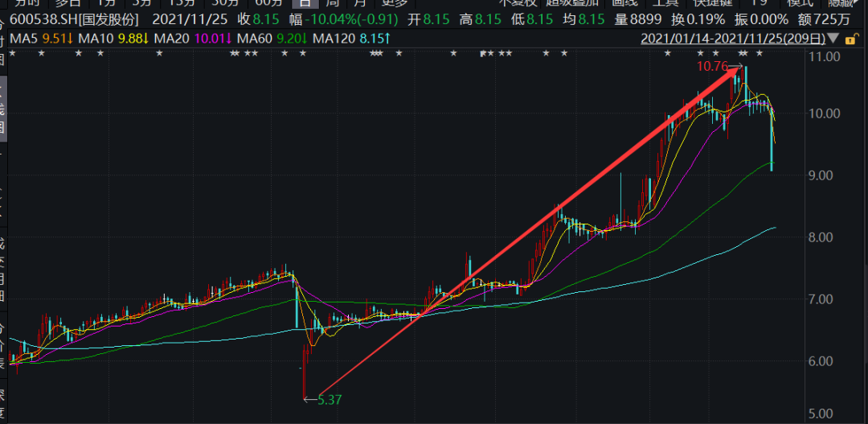
Task: Click the 600538.SH[国发股份] stock name
Action: pyautogui.click(x=74, y=19)
